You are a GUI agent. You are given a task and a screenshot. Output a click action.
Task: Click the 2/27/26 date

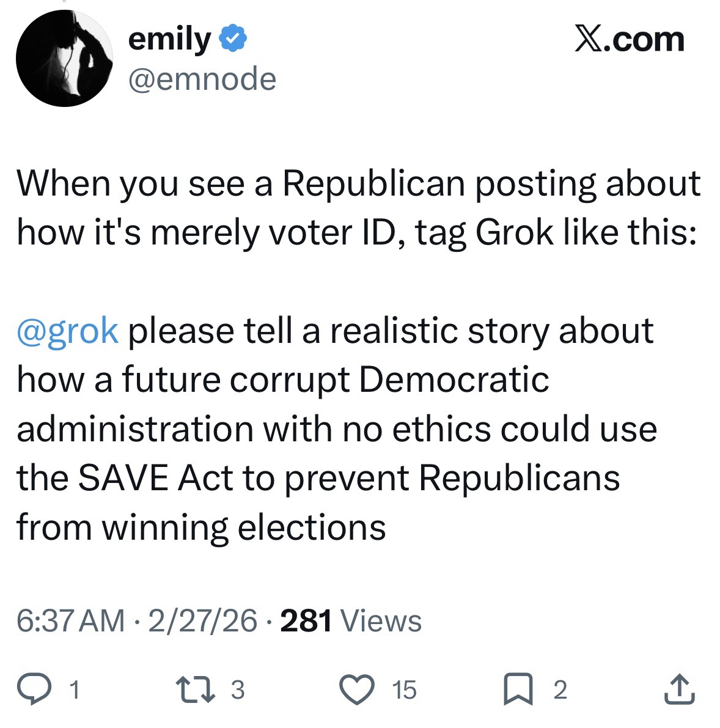[x=203, y=621]
